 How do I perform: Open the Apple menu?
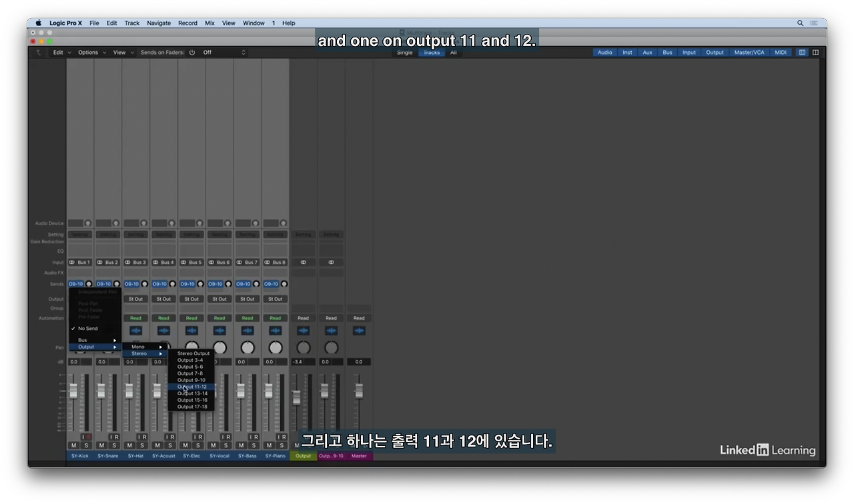[x=38, y=23]
